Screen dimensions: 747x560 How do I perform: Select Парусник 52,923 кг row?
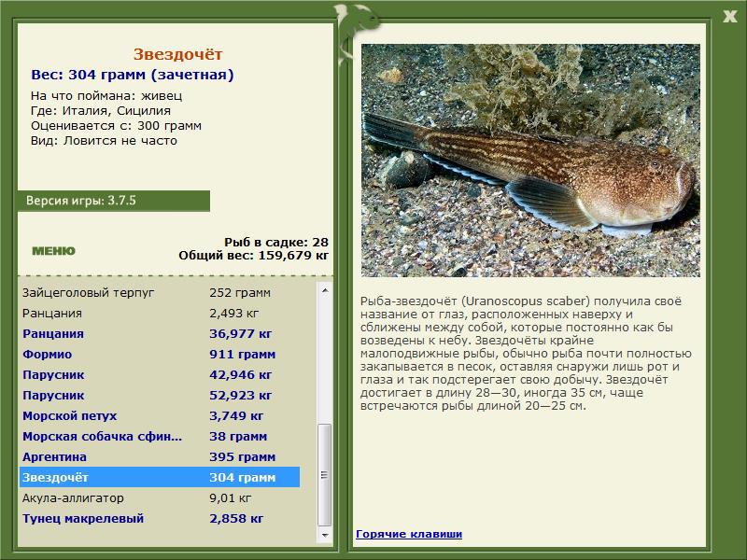tap(160, 395)
